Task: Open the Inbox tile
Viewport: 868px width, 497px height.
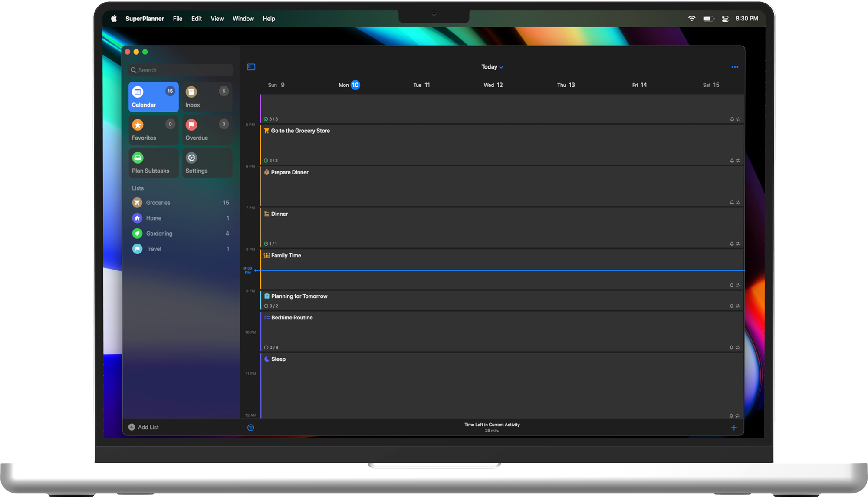Action: click(207, 97)
